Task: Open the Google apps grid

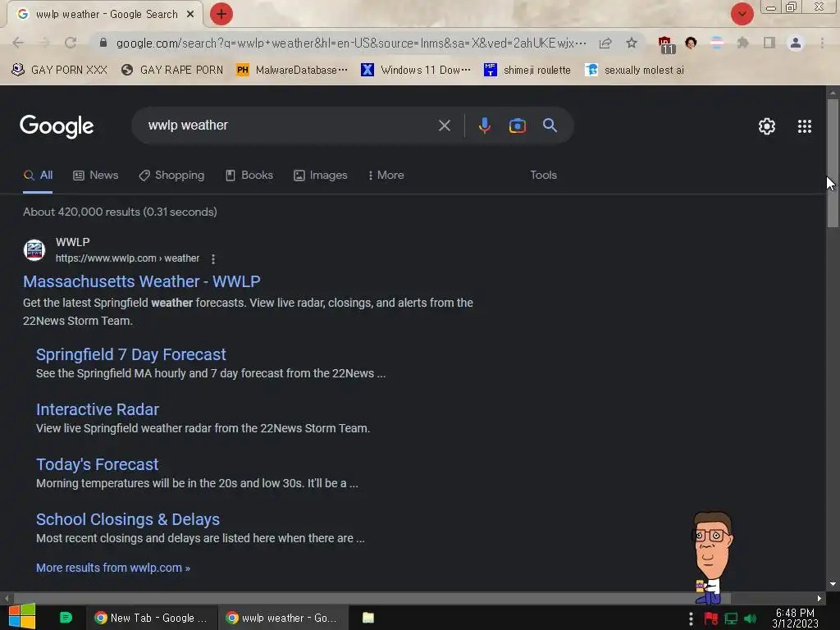Action: [x=805, y=126]
